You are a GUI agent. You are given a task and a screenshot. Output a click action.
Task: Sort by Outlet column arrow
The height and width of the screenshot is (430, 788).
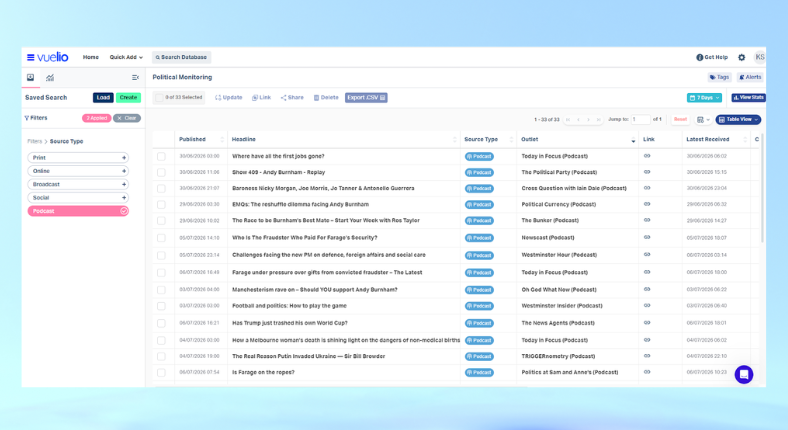pos(633,141)
